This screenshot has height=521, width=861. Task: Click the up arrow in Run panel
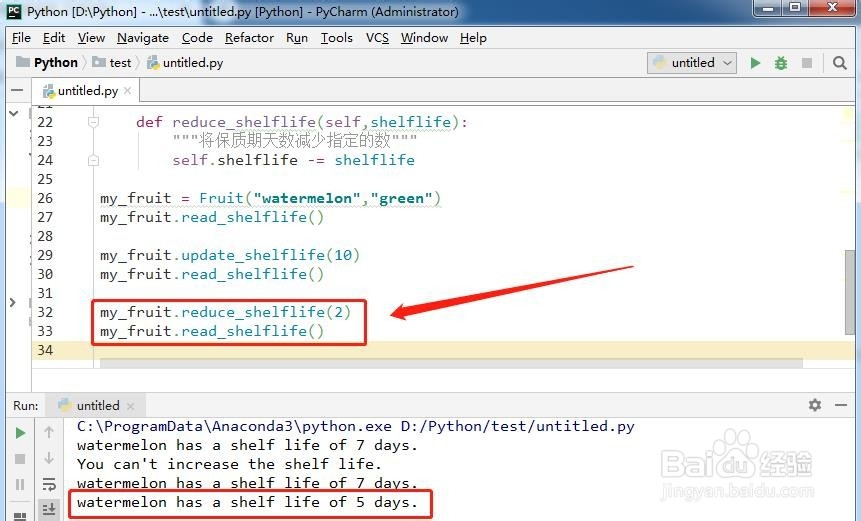(x=49, y=433)
